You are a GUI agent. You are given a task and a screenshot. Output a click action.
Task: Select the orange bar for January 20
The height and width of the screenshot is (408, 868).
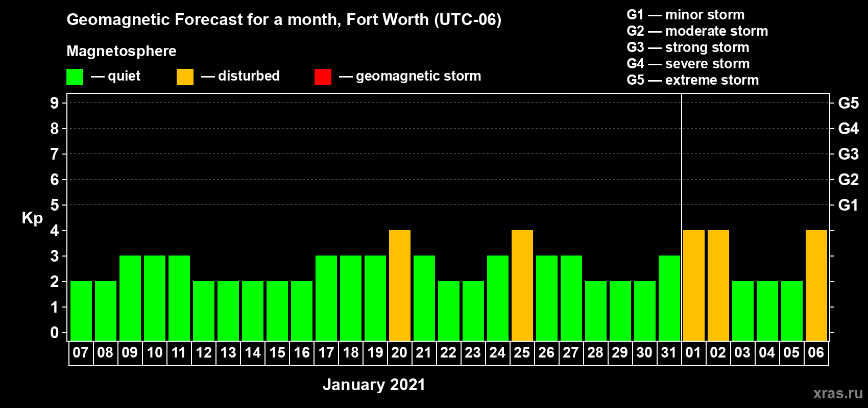tap(399, 285)
